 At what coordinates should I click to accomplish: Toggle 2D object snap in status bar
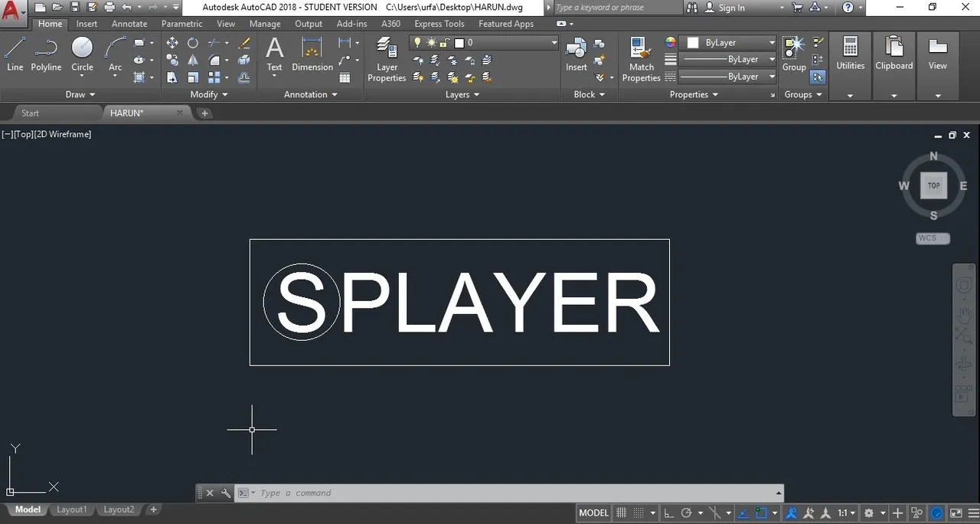762,513
